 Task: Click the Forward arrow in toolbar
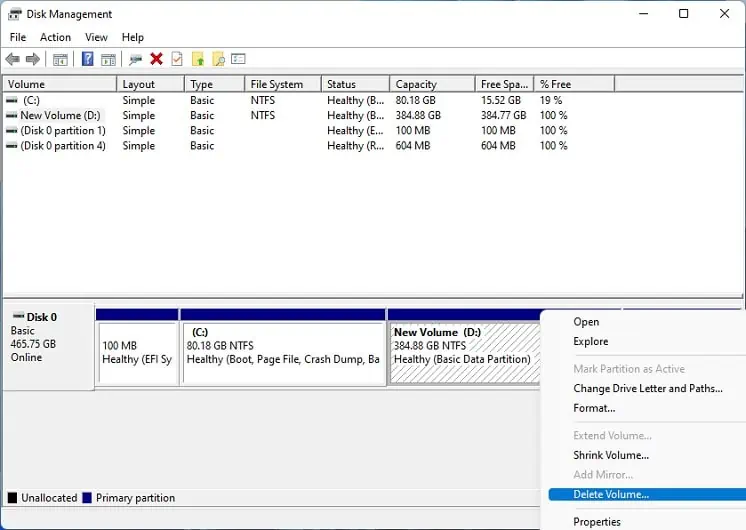(33, 60)
